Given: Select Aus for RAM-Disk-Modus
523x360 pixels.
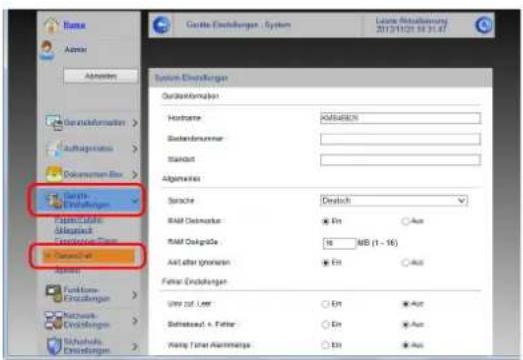Looking at the screenshot, I should [x=405, y=221].
